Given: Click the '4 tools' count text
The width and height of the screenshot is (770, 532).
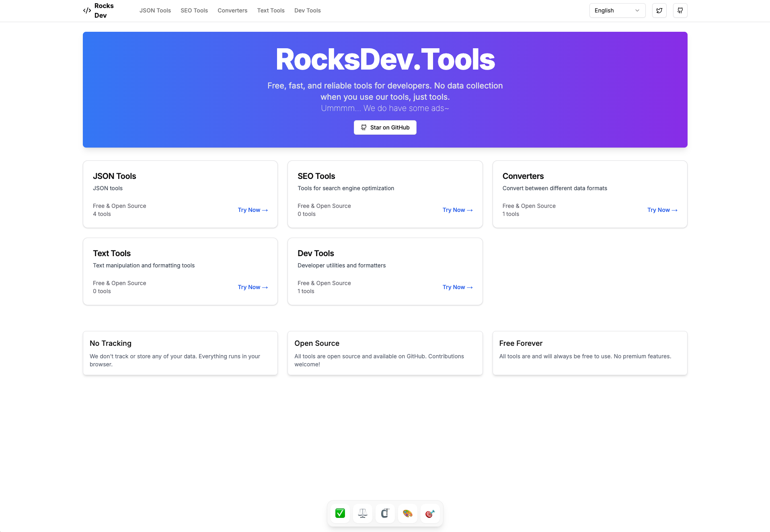Looking at the screenshot, I should (102, 214).
